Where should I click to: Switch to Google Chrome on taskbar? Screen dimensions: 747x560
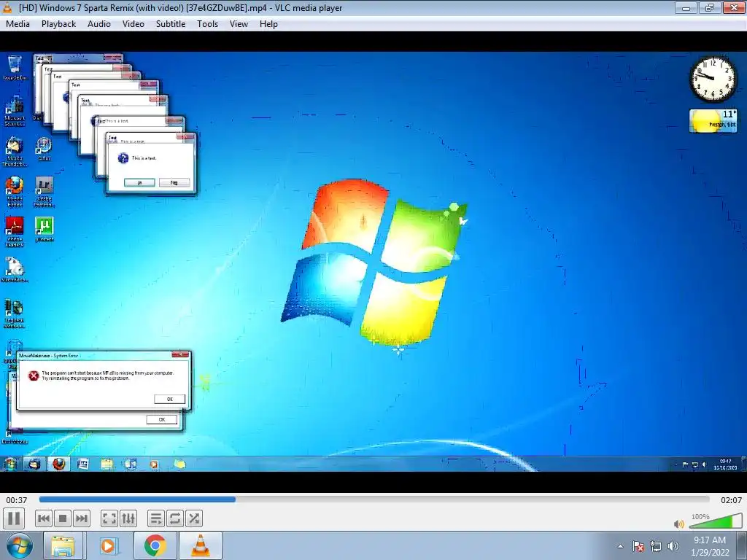pyautogui.click(x=155, y=545)
